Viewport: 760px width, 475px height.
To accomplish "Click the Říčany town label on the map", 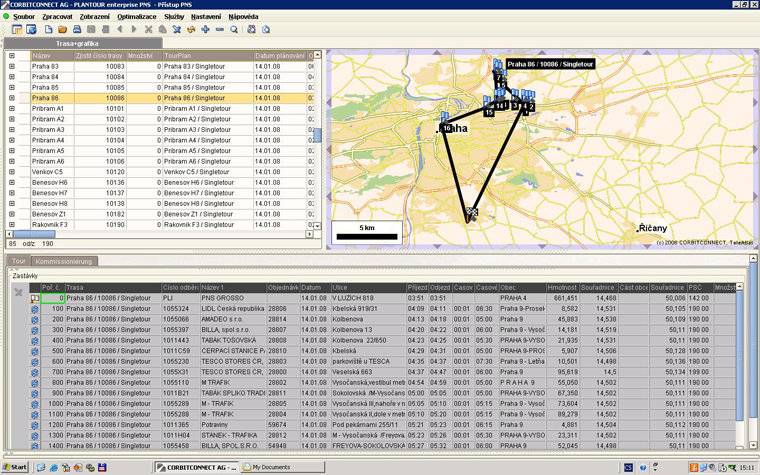I will tap(652, 228).
